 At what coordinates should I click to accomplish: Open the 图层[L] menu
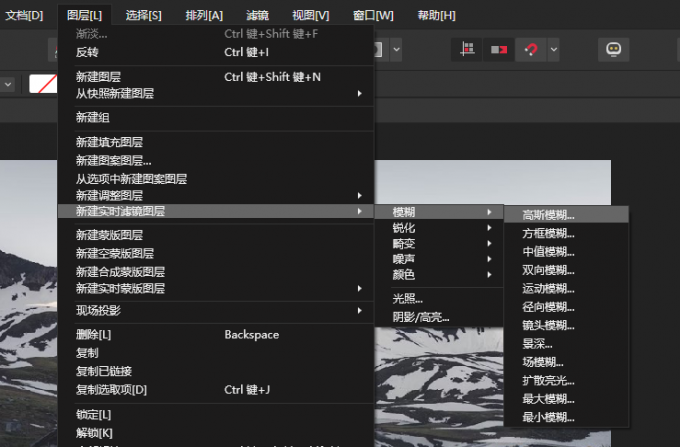click(85, 16)
